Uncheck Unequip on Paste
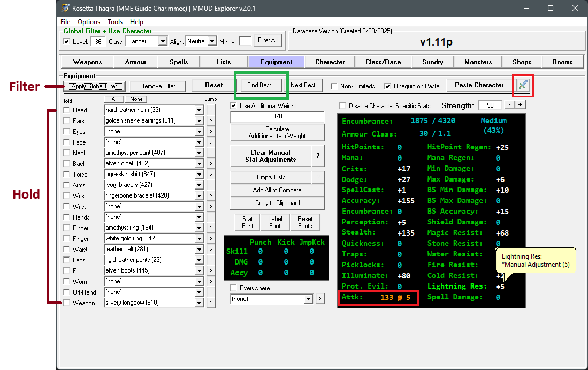This screenshot has height=370, width=588. tap(387, 86)
